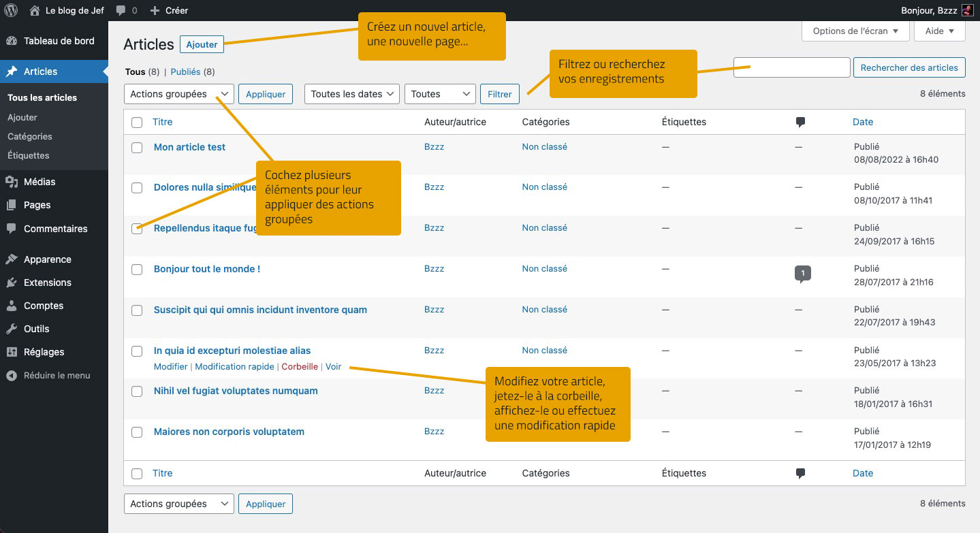Tick the checkbox beside Bonjour tout le monde
Image resolution: width=980 pixels, height=533 pixels.
coord(137,270)
